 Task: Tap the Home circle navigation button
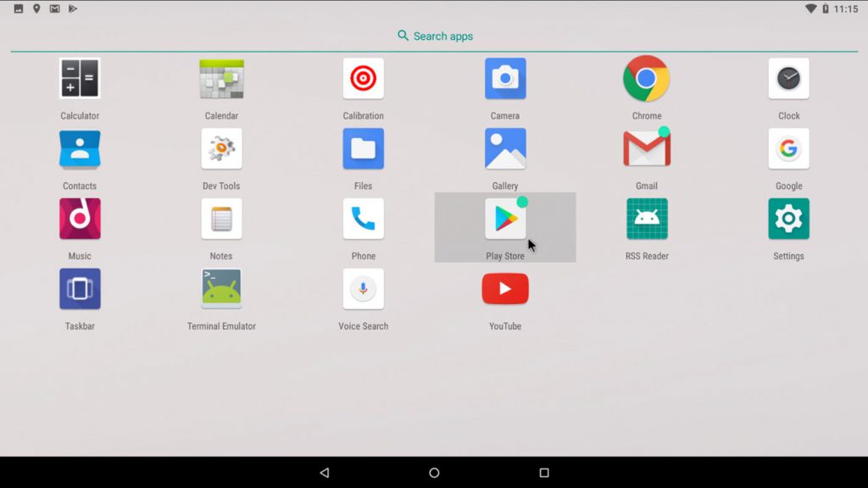[434, 473]
